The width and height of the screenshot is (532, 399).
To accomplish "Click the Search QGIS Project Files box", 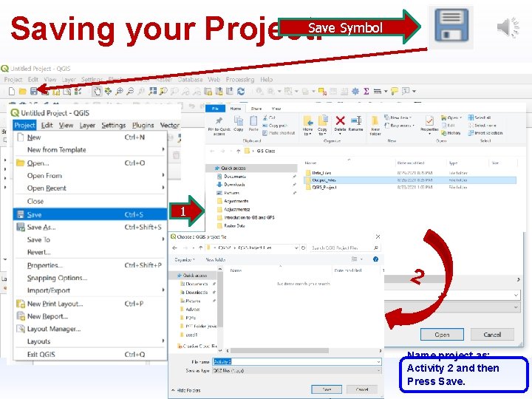I will click(x=344, y=248).
